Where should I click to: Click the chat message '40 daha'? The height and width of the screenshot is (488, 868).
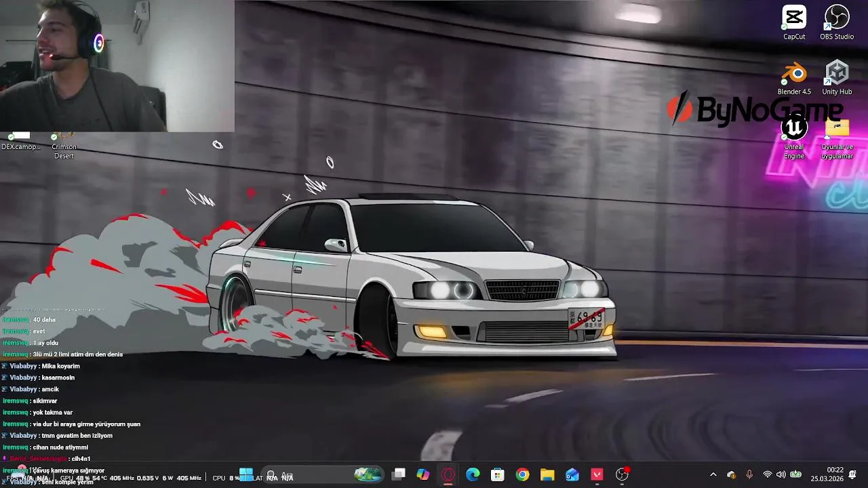[x=44, y=320]
